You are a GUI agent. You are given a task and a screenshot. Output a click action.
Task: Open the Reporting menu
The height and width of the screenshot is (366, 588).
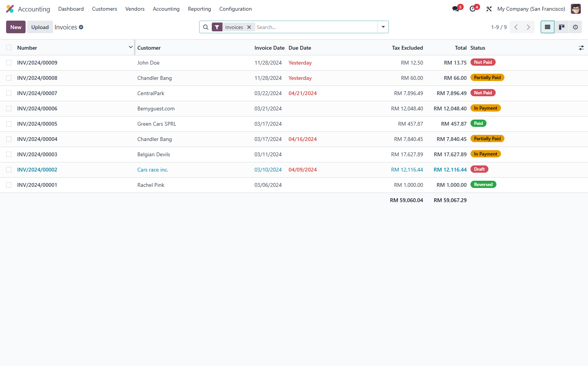point(199,9)
